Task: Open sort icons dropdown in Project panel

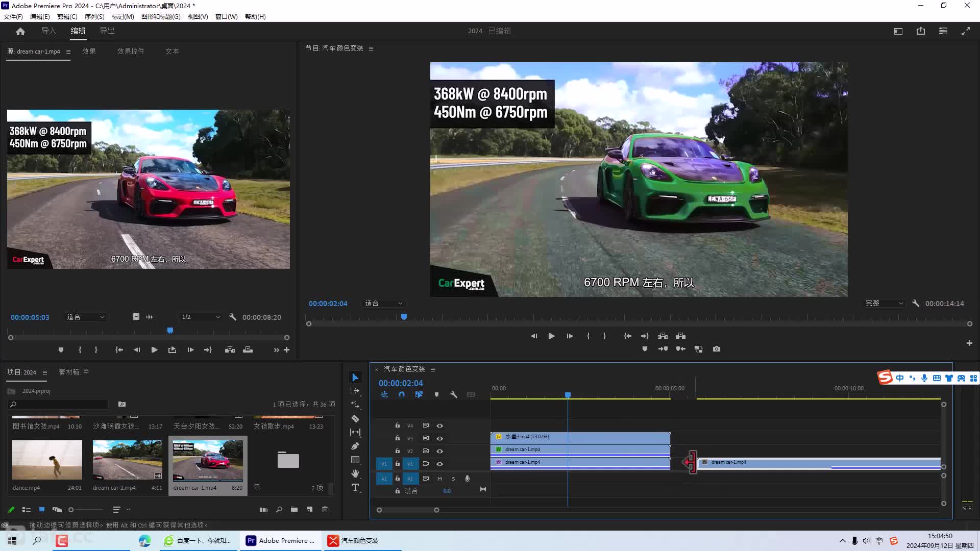Action: click(x=120, y=509)
